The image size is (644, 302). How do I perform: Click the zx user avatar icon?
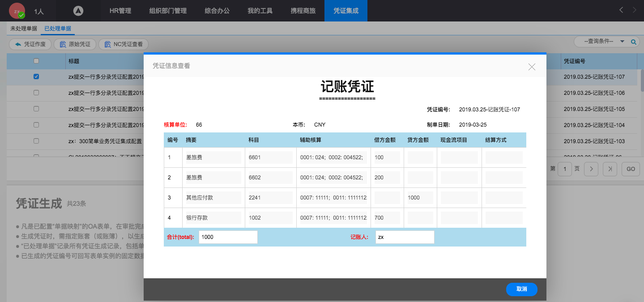pyautogui.click(x=17, y=11)
